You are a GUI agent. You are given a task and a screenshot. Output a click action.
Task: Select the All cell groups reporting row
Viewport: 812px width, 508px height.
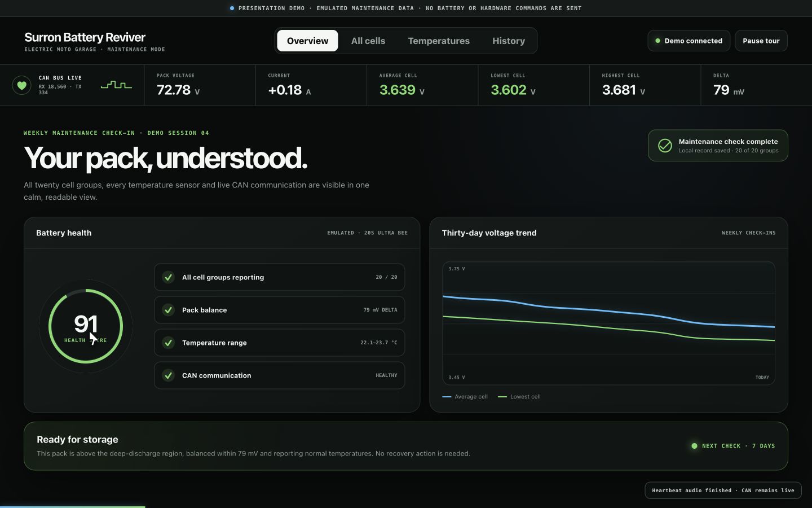[279, 277]
